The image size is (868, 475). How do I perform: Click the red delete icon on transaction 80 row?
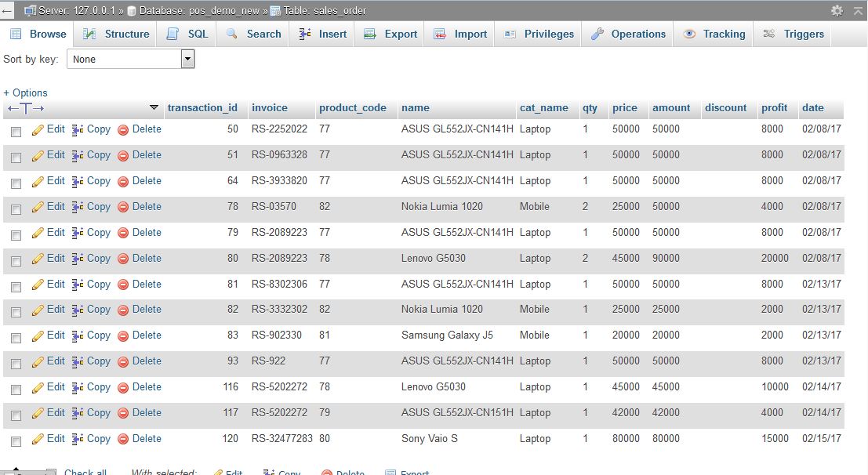coord(123,259)
